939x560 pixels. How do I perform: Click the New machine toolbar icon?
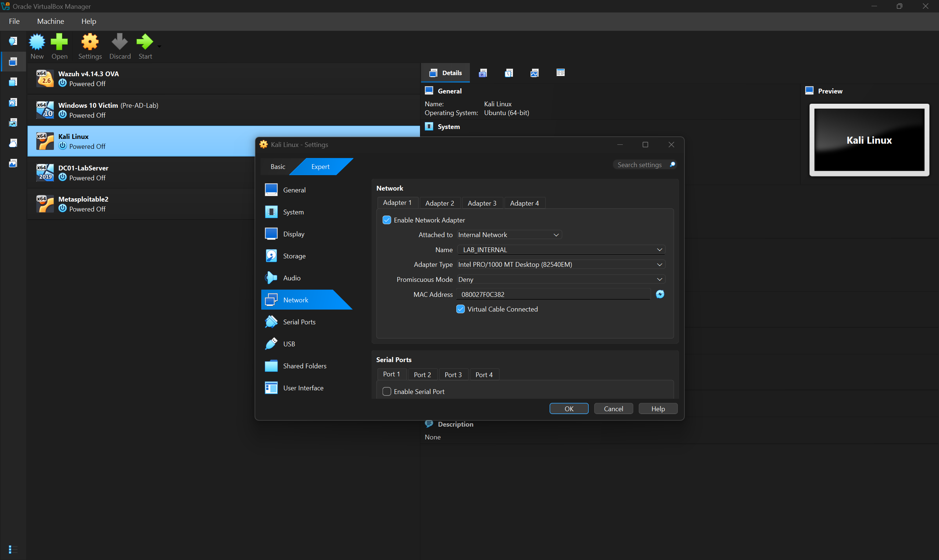coord(37,42)
